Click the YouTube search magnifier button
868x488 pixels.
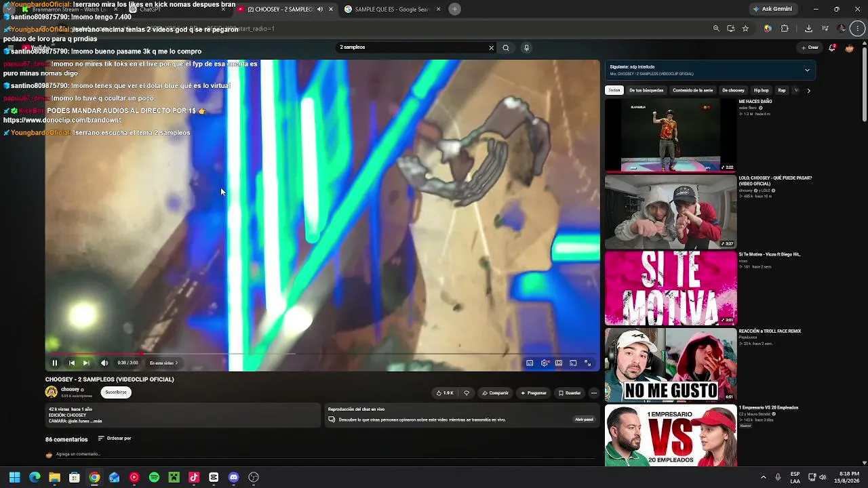tap(506, 47)
